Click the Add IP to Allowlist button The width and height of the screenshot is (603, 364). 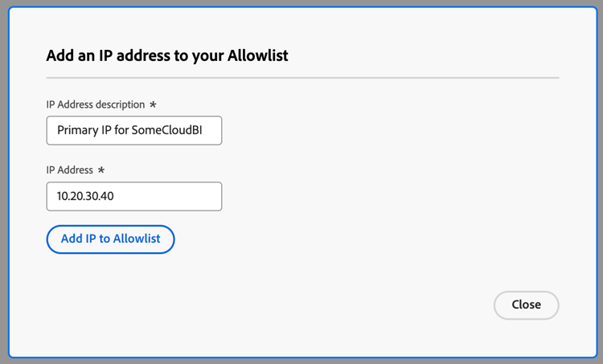tap(110, 239)
